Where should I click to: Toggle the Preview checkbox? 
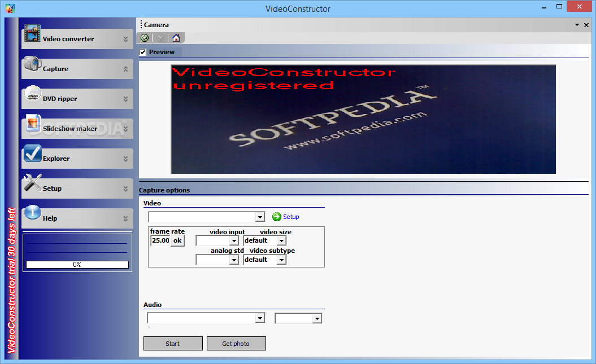click(143, 52)
